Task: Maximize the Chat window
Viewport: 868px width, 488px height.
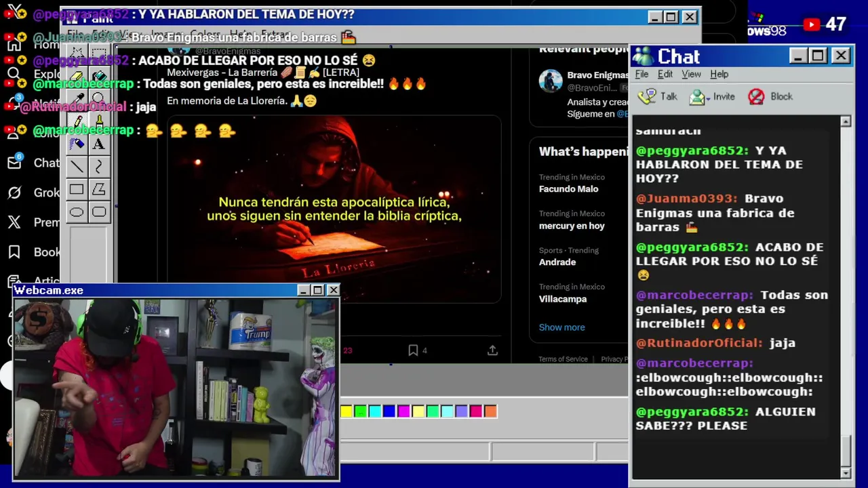Action: click(818, 56)
